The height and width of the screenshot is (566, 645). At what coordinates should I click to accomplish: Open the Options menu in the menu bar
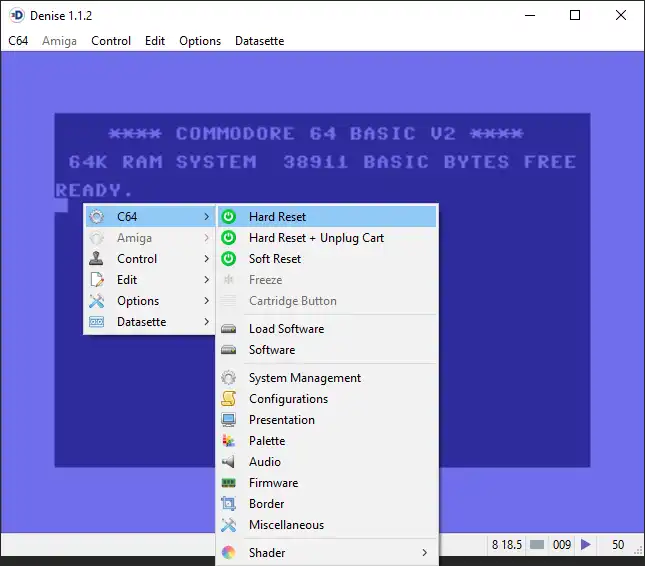(200, 41)
